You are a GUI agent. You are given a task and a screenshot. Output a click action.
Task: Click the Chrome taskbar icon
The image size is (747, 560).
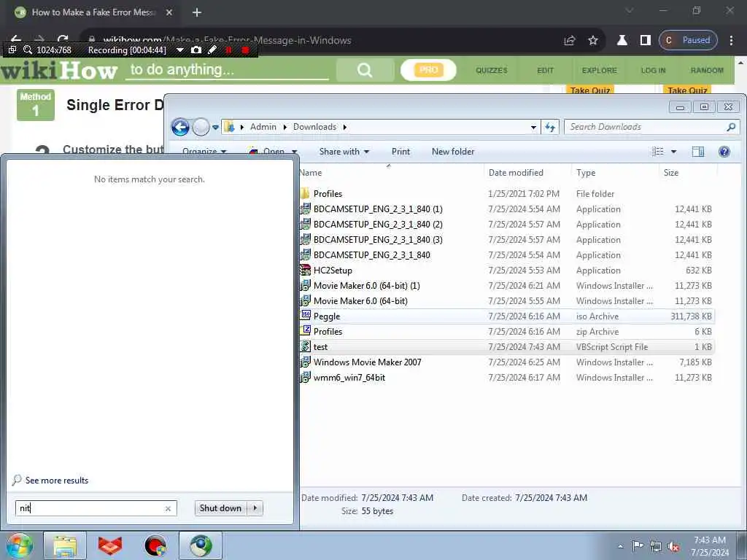tap(201, 545)
